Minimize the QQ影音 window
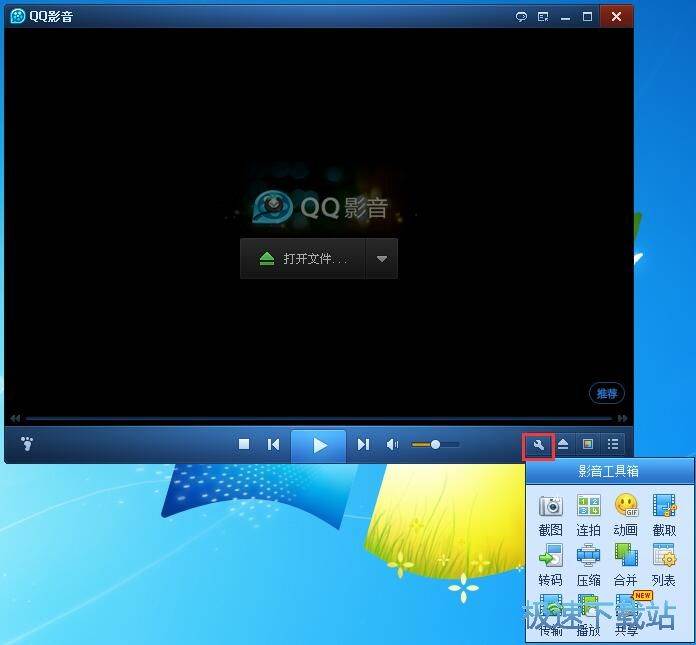The image size is (696, 645). click(565, 17)
